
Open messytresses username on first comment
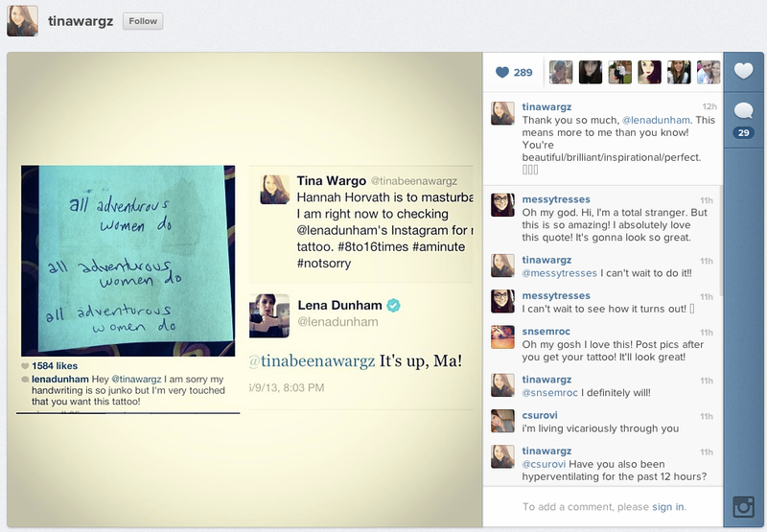coord(556,199)
